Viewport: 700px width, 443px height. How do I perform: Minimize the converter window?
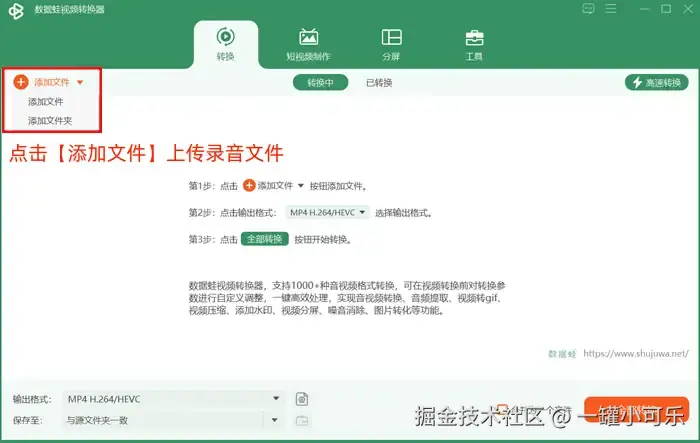pyautogui.click(x=645, y=9)
